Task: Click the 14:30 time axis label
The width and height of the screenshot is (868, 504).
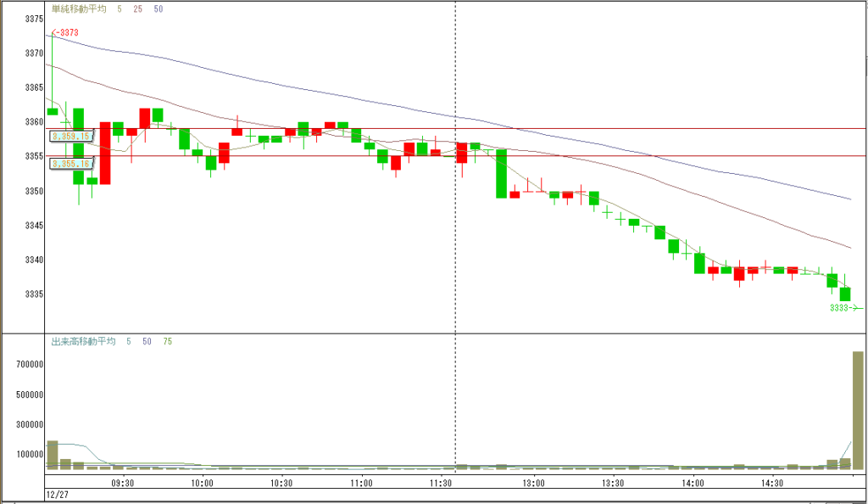Action: point(772,483)
